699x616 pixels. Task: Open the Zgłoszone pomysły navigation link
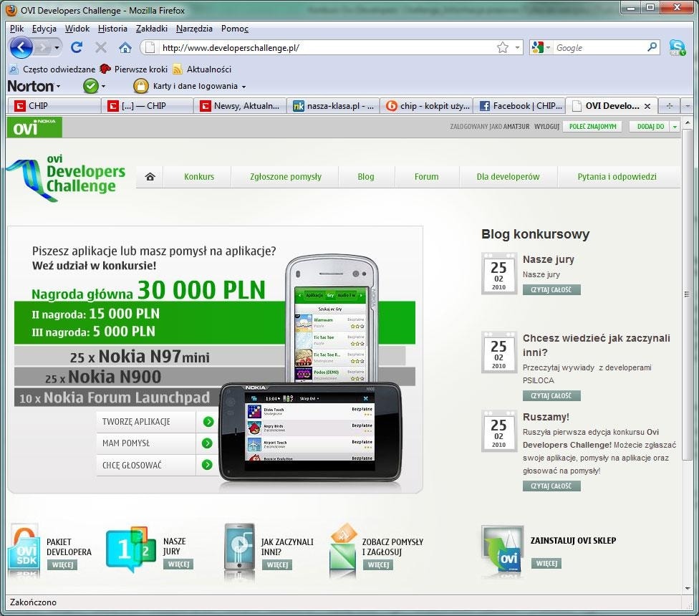[x=286, y=176]
